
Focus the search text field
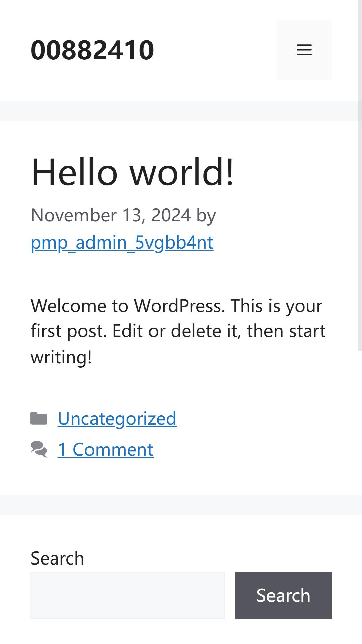(x=128, y=595)
